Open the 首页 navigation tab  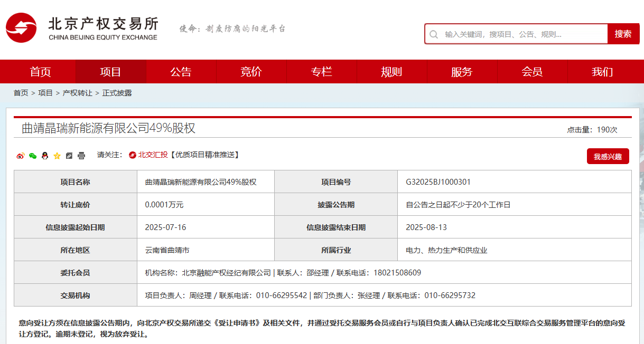41,72
